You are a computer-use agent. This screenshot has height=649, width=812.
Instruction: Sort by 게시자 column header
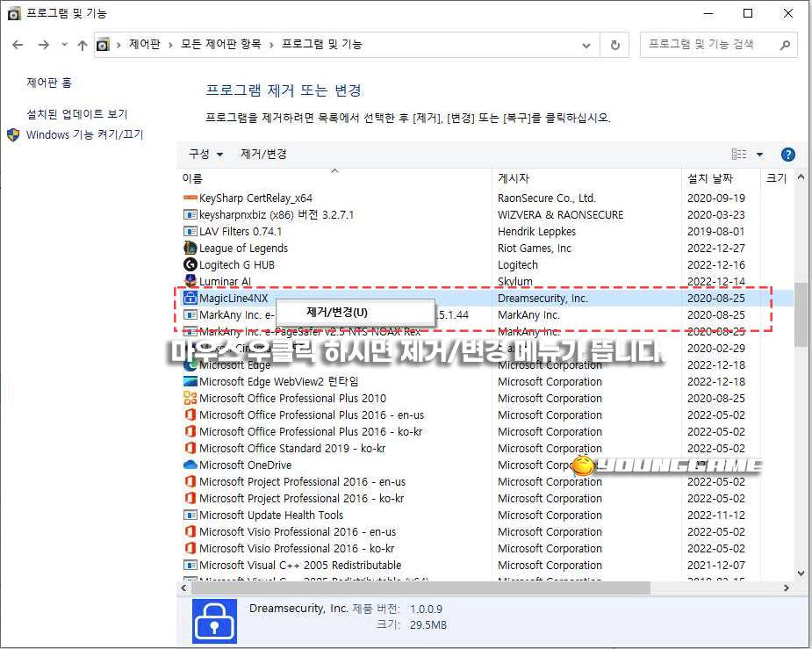(x=514, y=178)
